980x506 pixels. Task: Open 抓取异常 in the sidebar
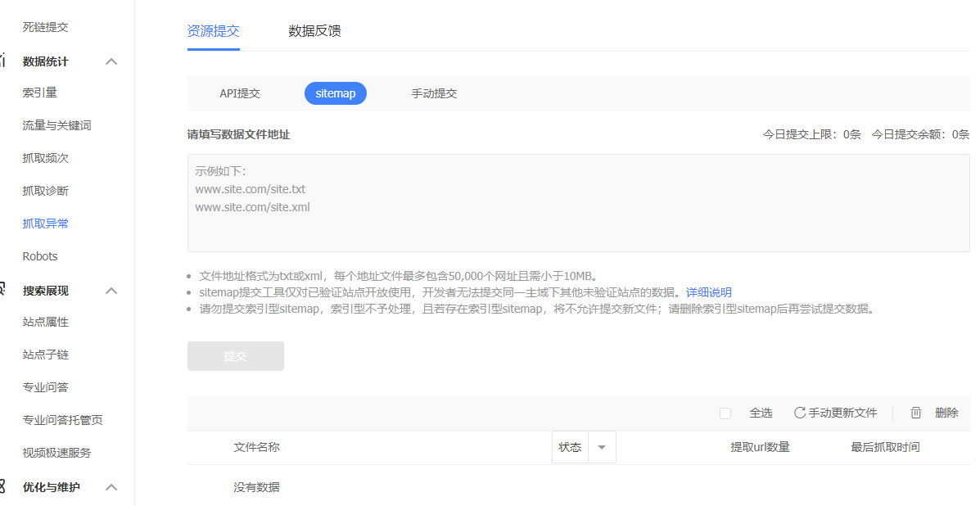pos(46,224)
